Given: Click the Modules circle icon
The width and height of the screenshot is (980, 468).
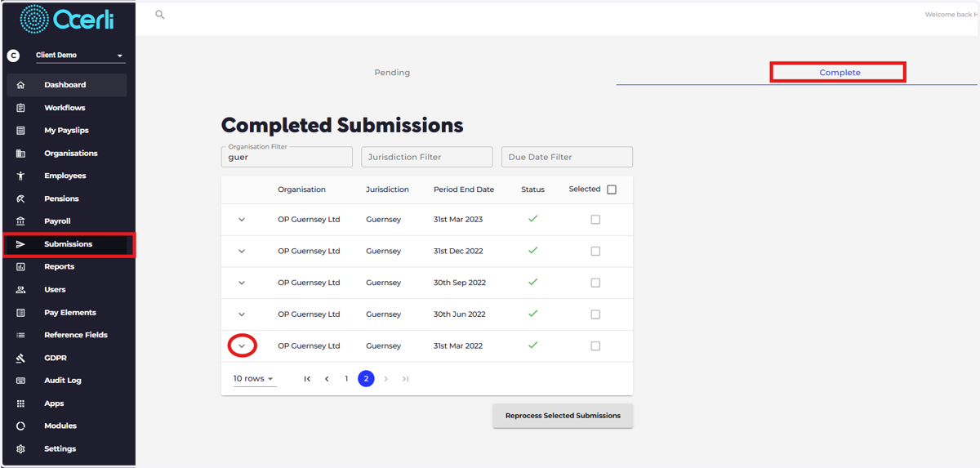Looking at the screenshot, I should coord(21,426).
